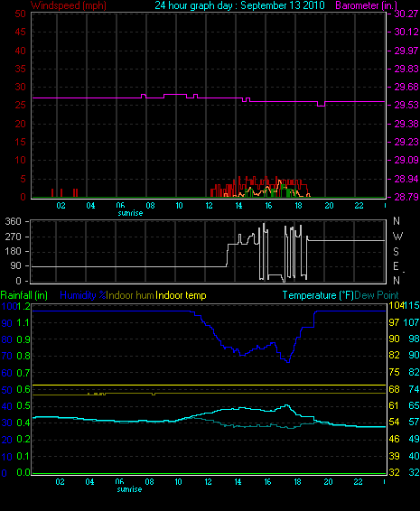Viewport: 420px width, 511px height.
Task: Select the graph title September 13 2010
Action: pos(283,5)
